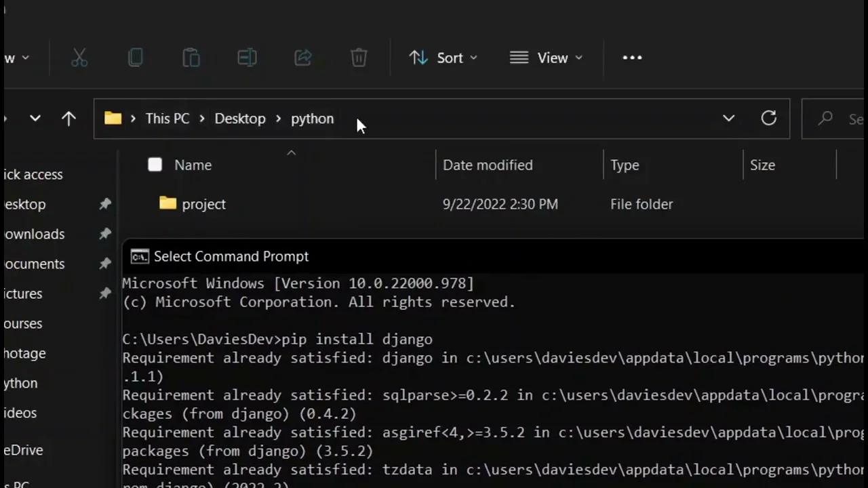868x488 pixels.
Task: Tick the select-all checkbox beside Name
Action: (x=155, y=165)
